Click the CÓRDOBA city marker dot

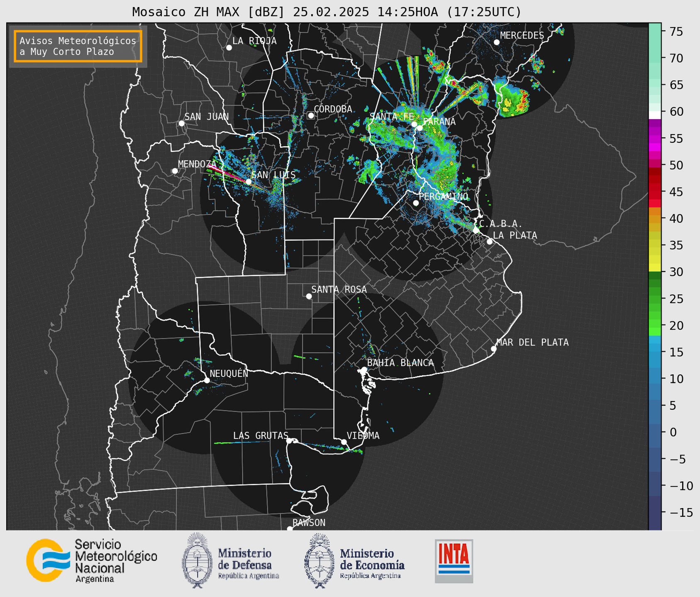(x=311, y=115)
